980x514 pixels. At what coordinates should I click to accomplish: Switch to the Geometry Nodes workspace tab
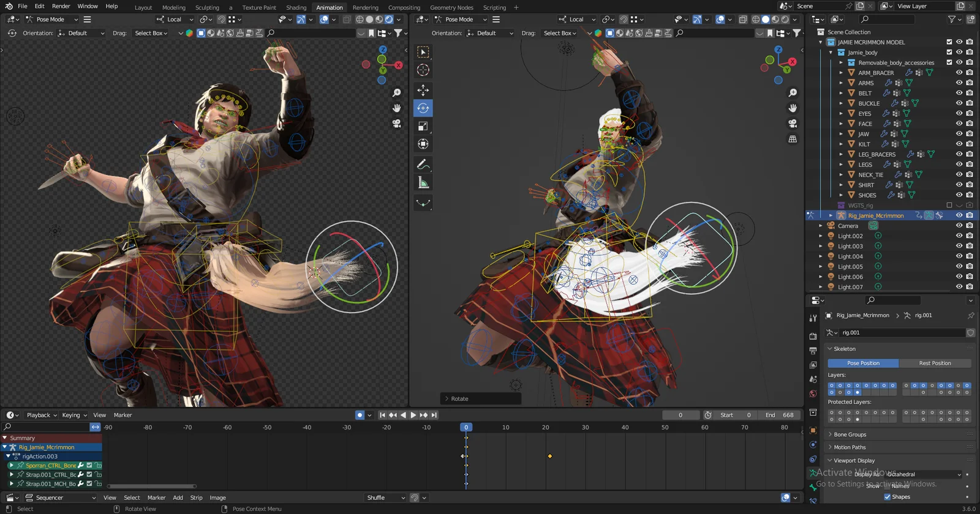(451, 7)
